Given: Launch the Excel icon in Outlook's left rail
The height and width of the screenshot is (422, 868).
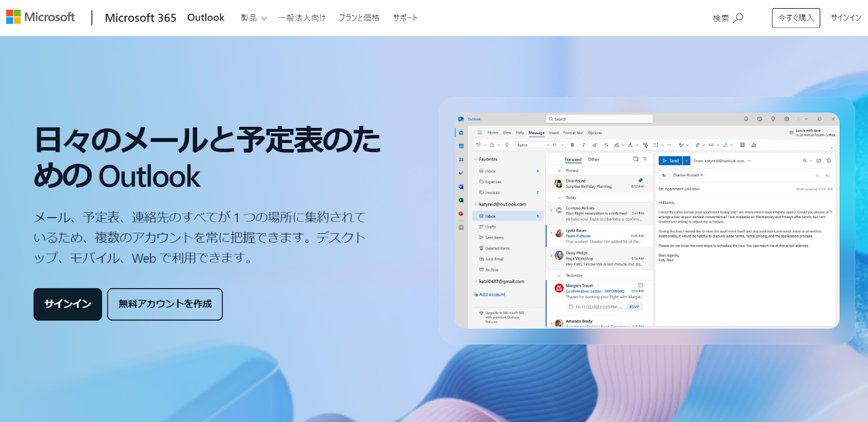Looking at the screenshot, I should click(461, 200).
